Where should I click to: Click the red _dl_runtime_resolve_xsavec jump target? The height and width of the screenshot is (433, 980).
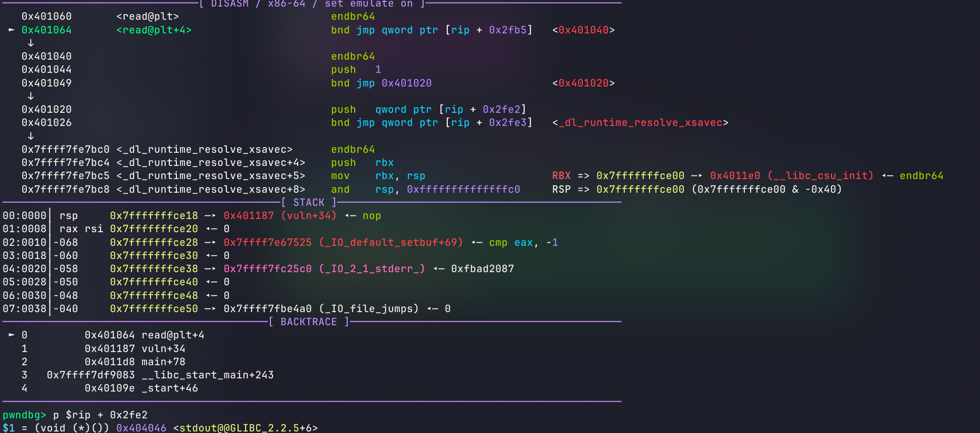640,123
